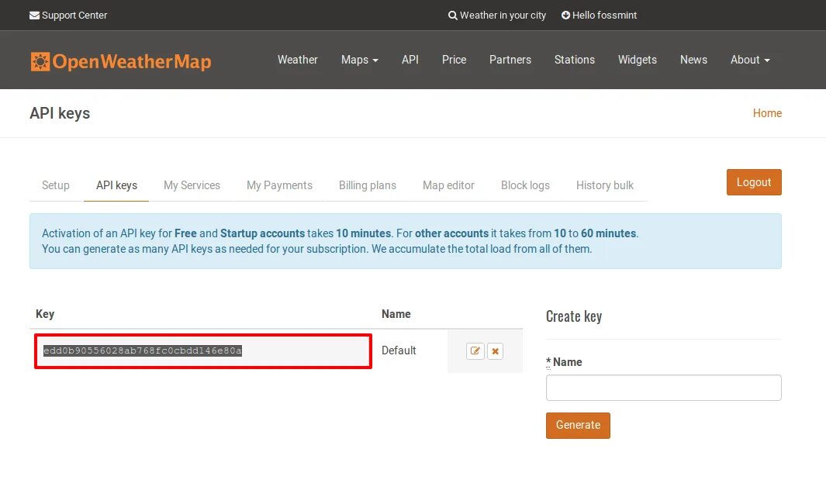Open the History bulk tab
This screenshot has width=826, height=504.
click(605, 185)
